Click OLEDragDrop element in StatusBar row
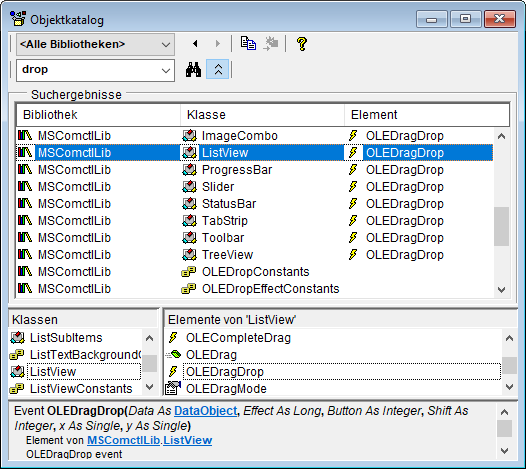 click(x=405, y=204)
